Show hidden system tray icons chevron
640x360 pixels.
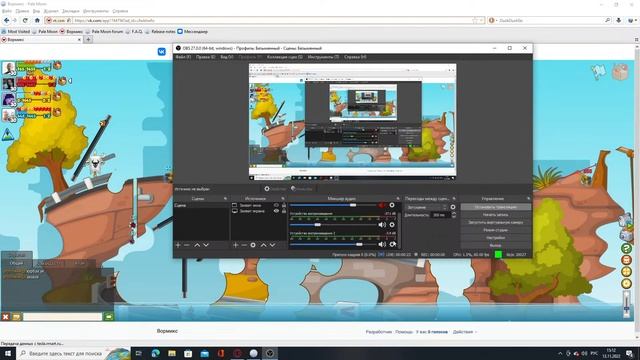[x=560, y=353]
